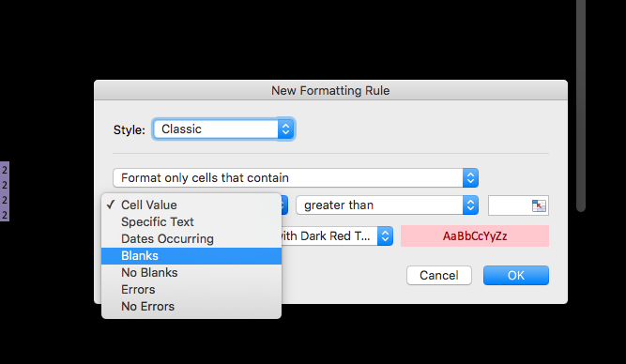Click the AaBbCcYyZz format preview swatch
Viewport: 626px width, 364px height.
(x=475, y=235)
